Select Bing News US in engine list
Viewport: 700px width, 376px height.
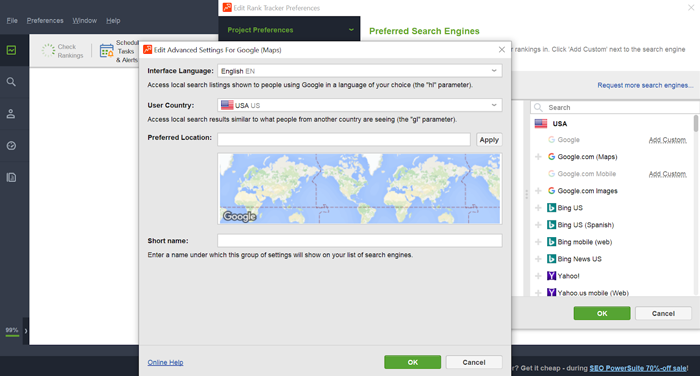[579, 259]
